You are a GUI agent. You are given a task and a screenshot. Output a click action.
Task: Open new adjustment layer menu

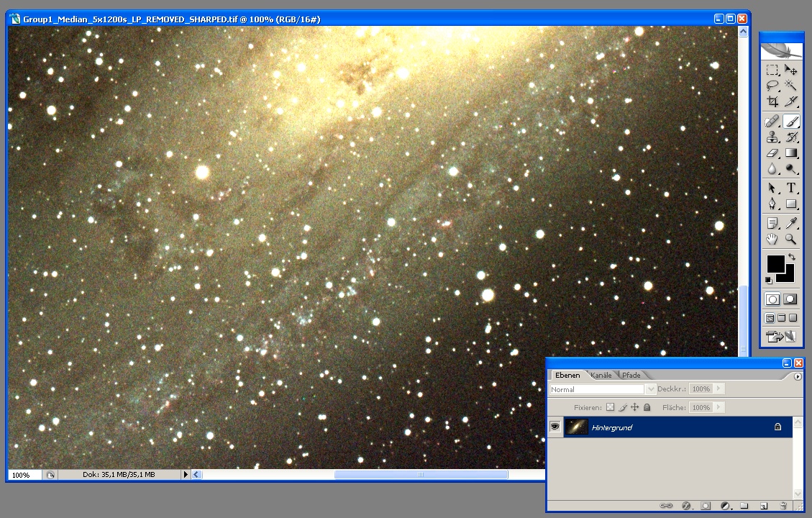click(x=726, y=506)
